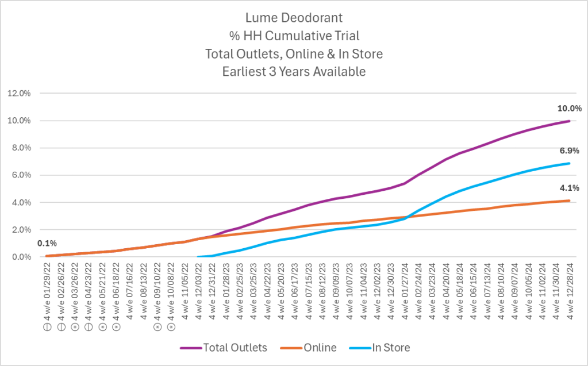Click the asterisk circle icon below 10/08/22

coord(171,327)
